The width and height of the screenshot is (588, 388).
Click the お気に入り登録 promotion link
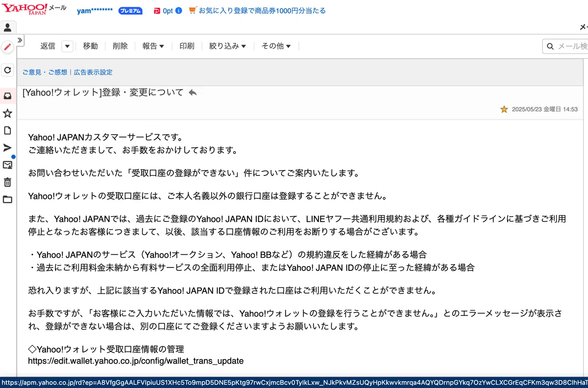tap(262, 10)
